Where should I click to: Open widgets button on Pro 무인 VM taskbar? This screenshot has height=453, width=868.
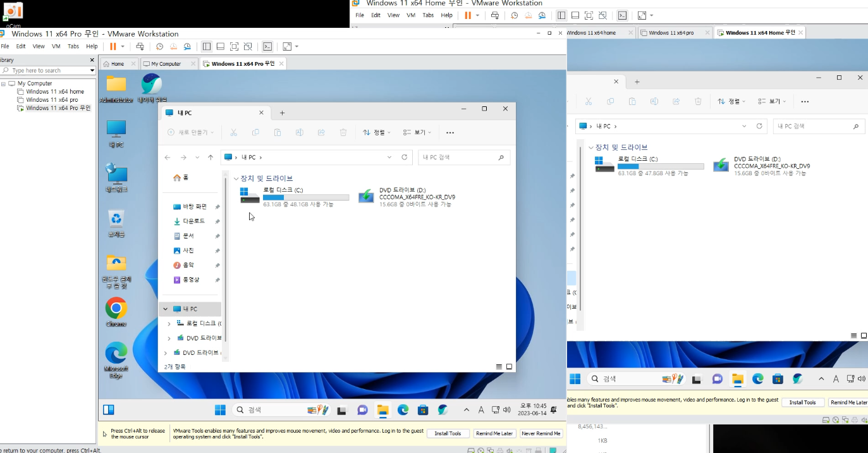point(109,409)
